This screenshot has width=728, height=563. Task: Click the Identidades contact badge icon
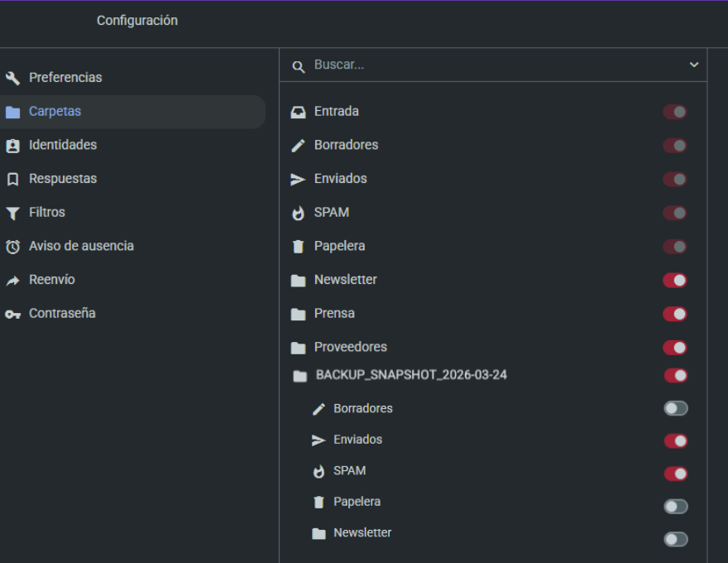12,146
